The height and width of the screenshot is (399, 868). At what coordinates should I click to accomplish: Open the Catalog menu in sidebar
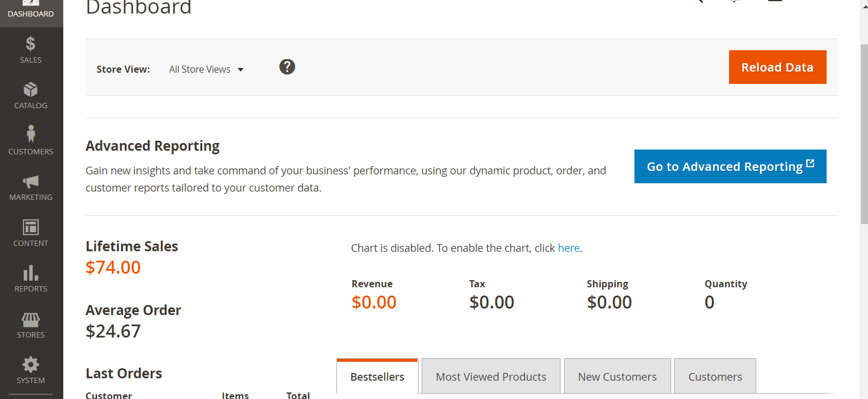point(31,96)
